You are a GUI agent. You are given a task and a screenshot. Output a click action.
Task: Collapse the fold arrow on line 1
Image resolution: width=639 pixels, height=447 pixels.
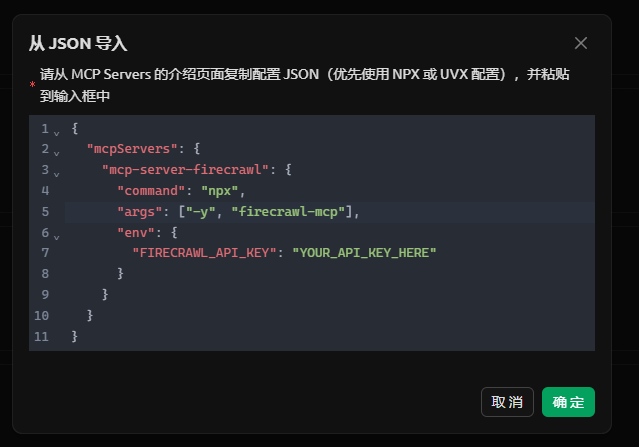[57, 133]
